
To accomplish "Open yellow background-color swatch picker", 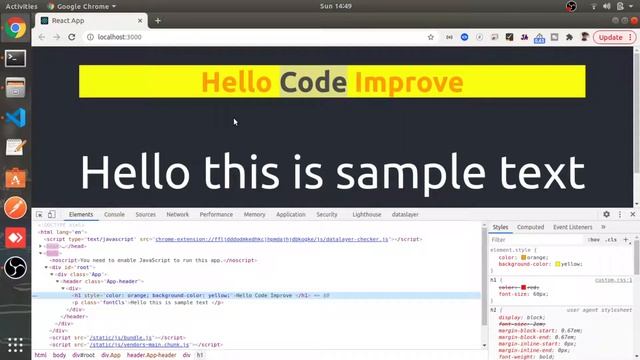I will tap(558, 264).
